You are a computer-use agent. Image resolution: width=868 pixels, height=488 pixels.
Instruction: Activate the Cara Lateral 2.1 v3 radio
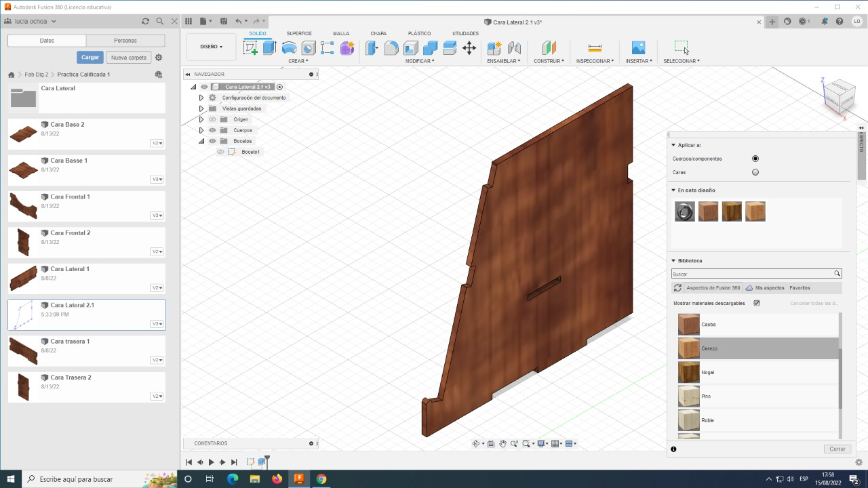279,87
